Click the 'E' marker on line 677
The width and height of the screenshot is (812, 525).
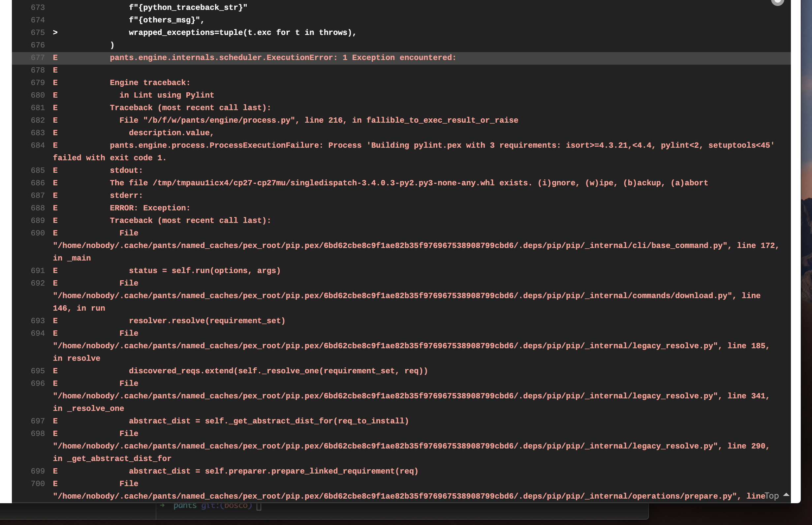pyautogui.click(x=55, y=58)
